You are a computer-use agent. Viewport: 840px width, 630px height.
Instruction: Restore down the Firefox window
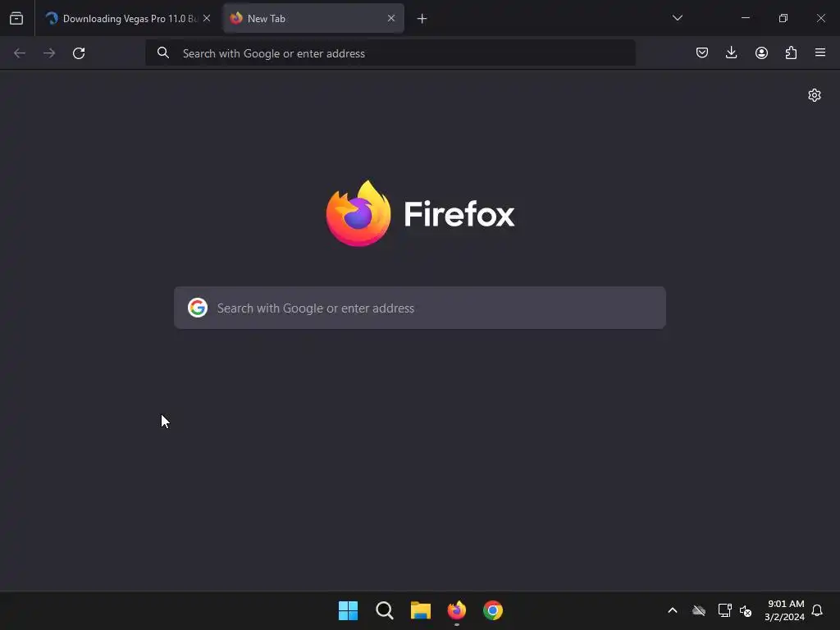[x=783, y=18]
